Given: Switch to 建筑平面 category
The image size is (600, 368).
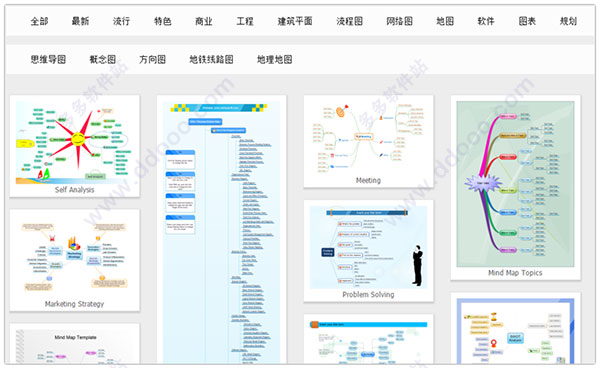Looking at the screenshot, I should (x=295, y=21).
